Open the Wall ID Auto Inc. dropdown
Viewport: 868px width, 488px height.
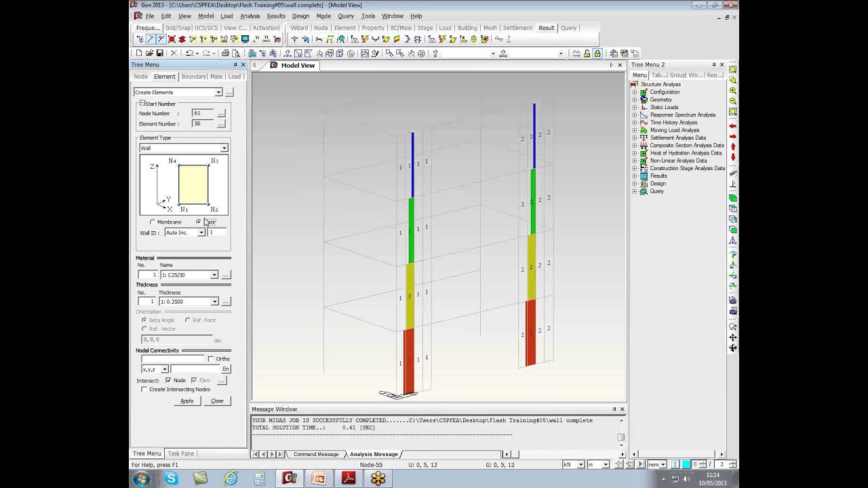coord(201,232)
